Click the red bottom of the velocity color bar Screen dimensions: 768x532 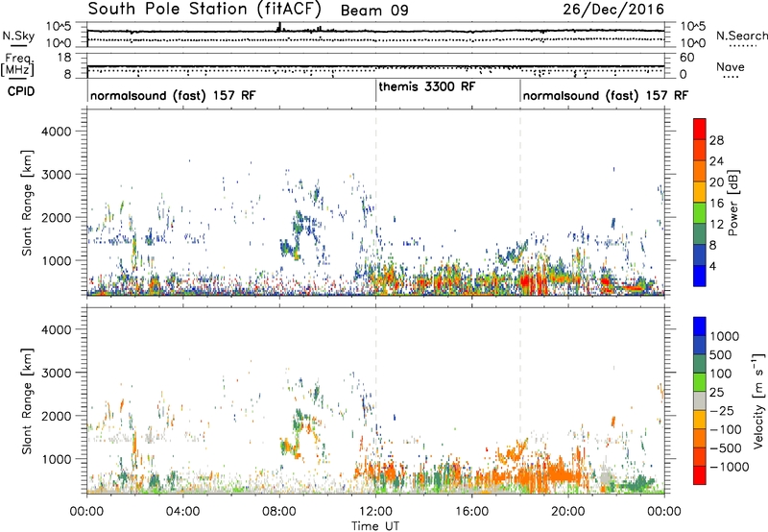[700, 475]
